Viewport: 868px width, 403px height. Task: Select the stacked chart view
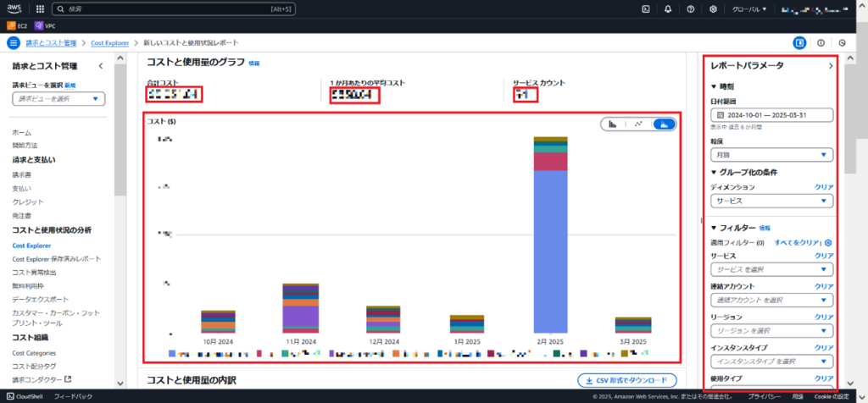coord(665,124)
